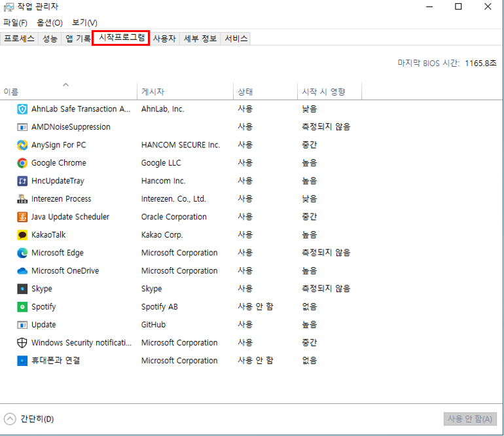
Task: Collapse view with the 간단히(D) button
Action: point(29,419)
